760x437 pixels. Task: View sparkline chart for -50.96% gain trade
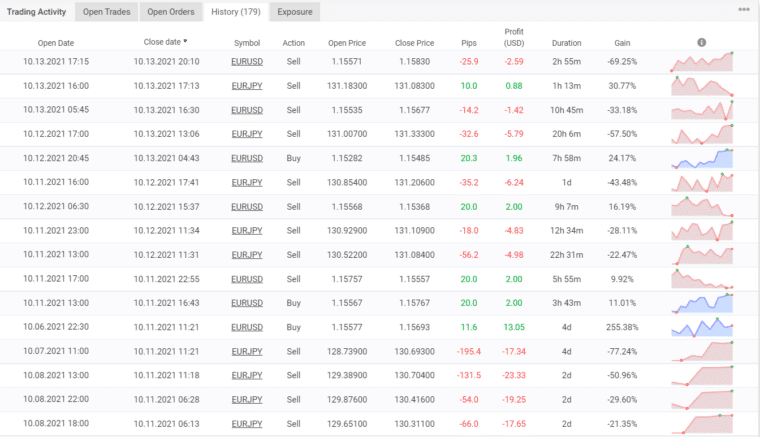[702, 375]
